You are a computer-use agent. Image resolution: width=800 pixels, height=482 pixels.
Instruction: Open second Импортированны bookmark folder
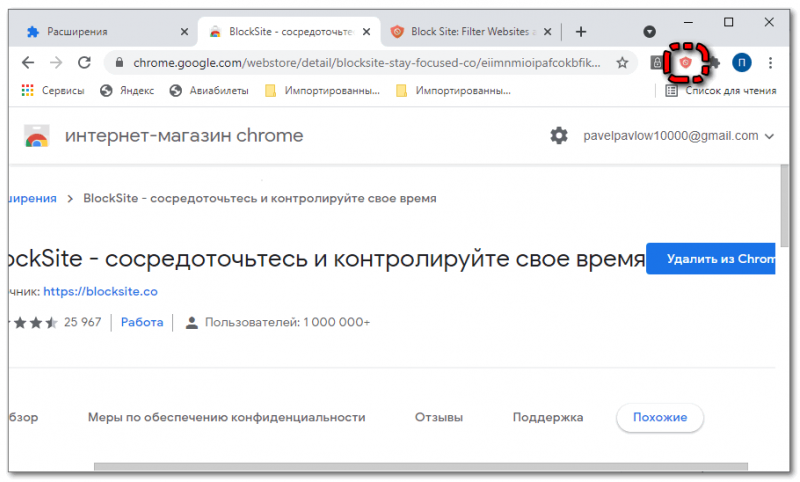coord(453,91)
